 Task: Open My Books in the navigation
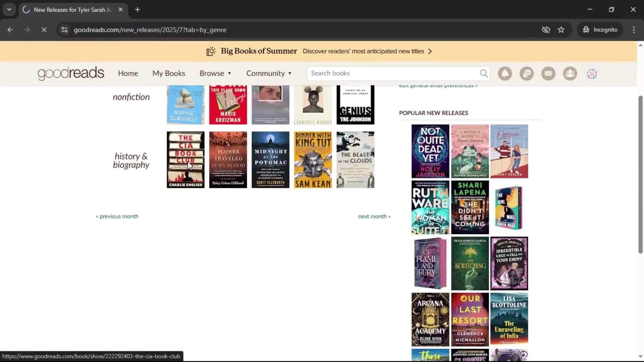pos(169,73)
